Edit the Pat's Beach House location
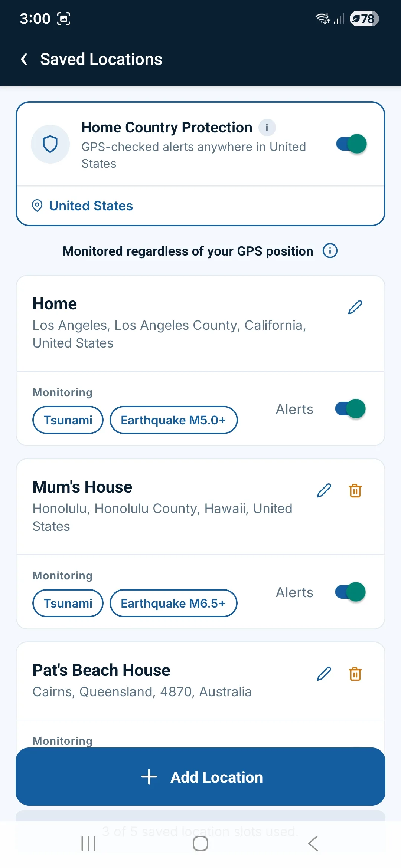 [324, 674]
